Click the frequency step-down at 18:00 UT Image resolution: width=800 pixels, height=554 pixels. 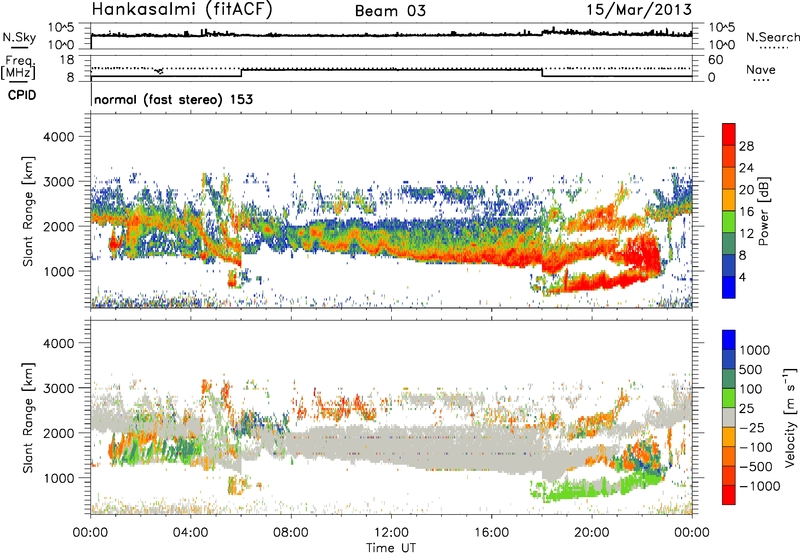pos(542,72)
